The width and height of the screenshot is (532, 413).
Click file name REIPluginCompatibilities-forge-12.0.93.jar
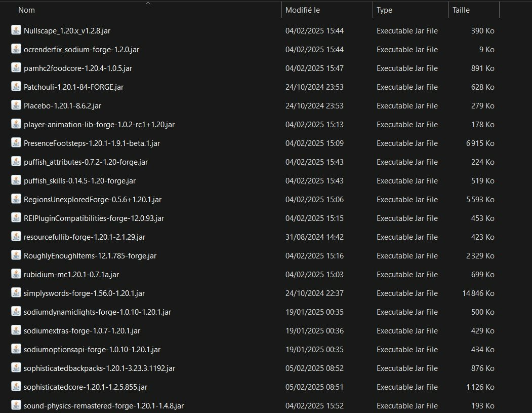point(94,218)
